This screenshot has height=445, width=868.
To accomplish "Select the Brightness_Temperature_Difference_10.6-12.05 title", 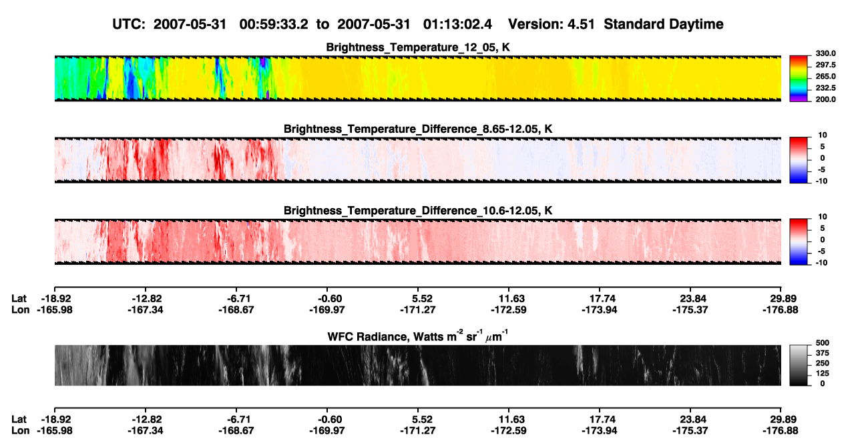I will pos(418,210).
